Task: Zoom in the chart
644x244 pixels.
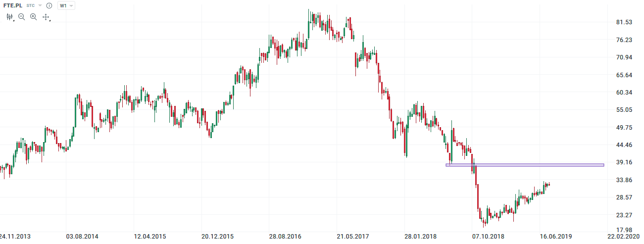Action: [x=34, y=17]
